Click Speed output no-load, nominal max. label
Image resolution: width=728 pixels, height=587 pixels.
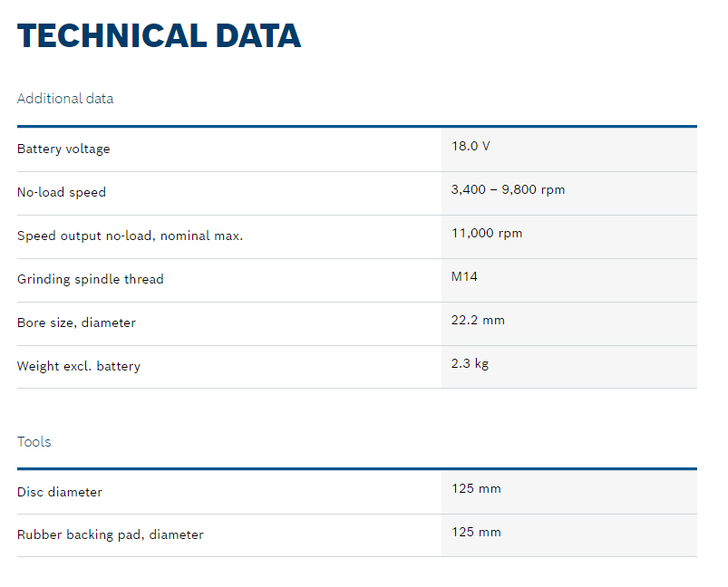[130, 236]
